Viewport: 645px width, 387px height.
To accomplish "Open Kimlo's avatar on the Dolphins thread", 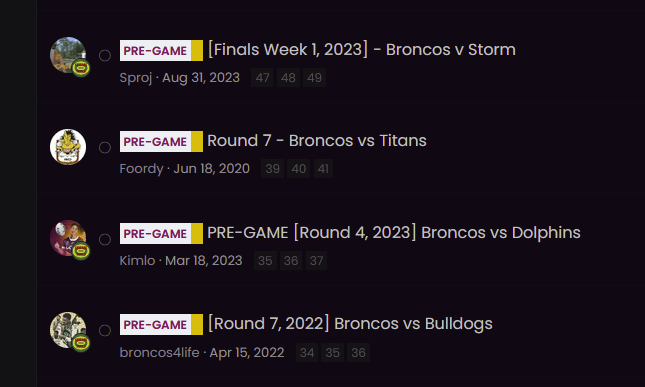I will tap(68, 238).
